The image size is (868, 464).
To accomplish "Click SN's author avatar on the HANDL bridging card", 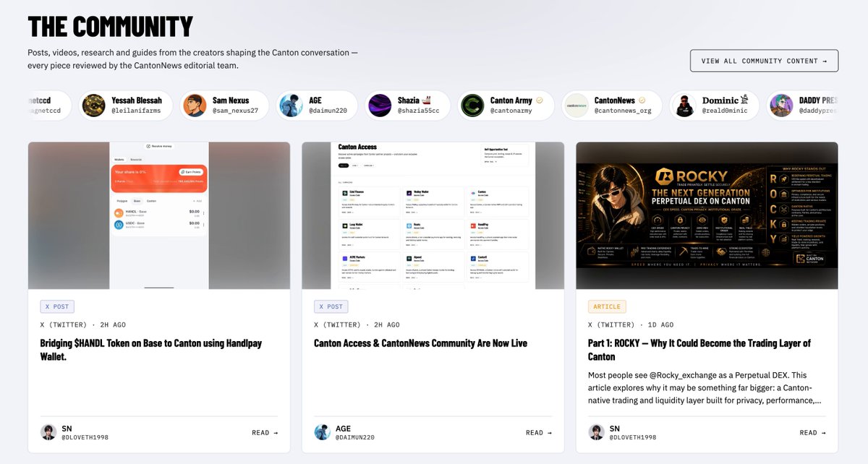I will [48, 432].
